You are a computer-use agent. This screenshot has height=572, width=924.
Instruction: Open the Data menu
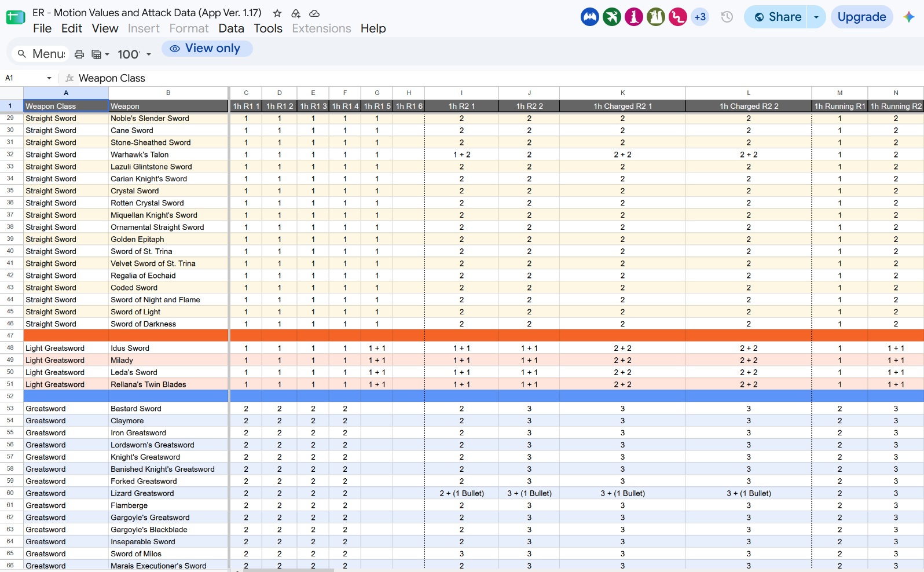coord(231,28)
